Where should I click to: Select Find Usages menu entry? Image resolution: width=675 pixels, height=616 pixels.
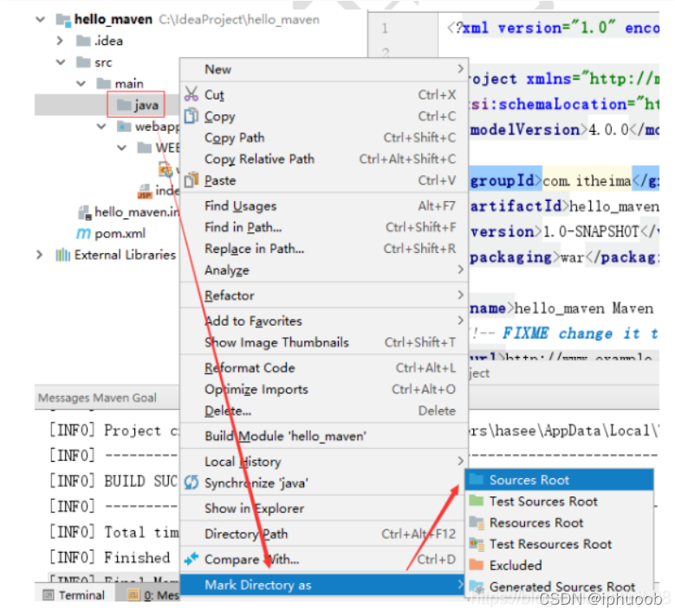(x=324, y=205)
